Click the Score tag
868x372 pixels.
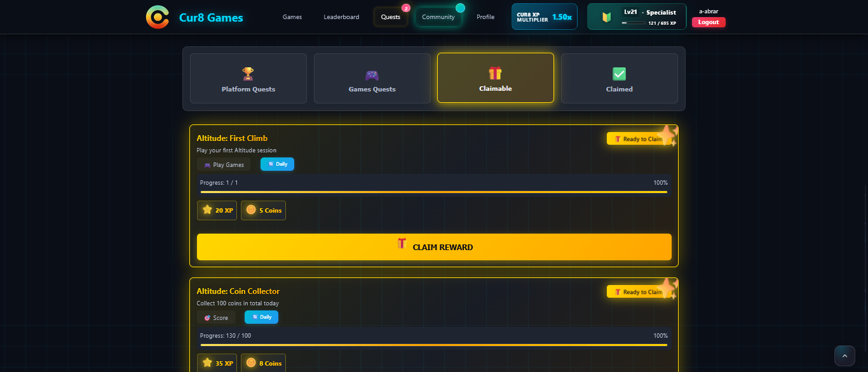[x=216, y=317]
